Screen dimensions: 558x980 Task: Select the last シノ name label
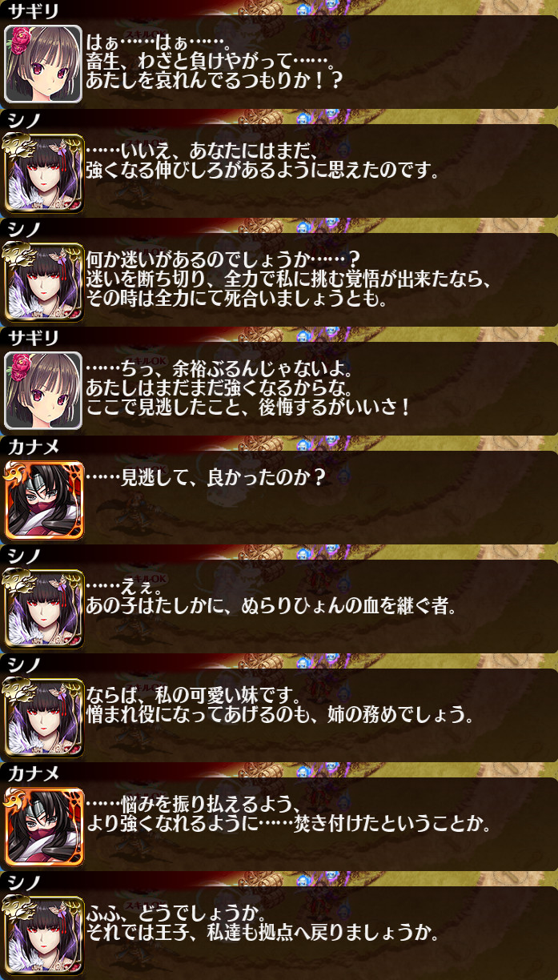tap(23, 882)
